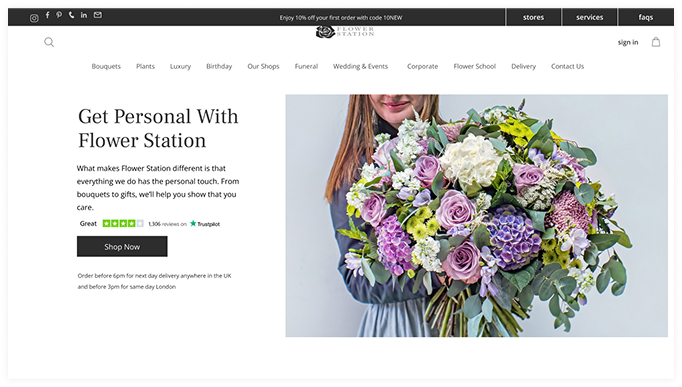Open the search magnifier icon
The height and width of the screenshot is (387, 682).
click(x=49, y=42)
